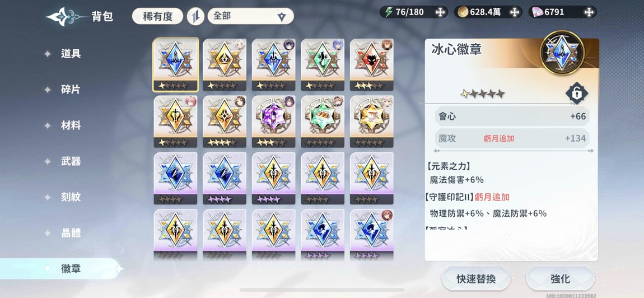
Task: Switch to the 道具 tab
Action: click(x=71, y=53)
